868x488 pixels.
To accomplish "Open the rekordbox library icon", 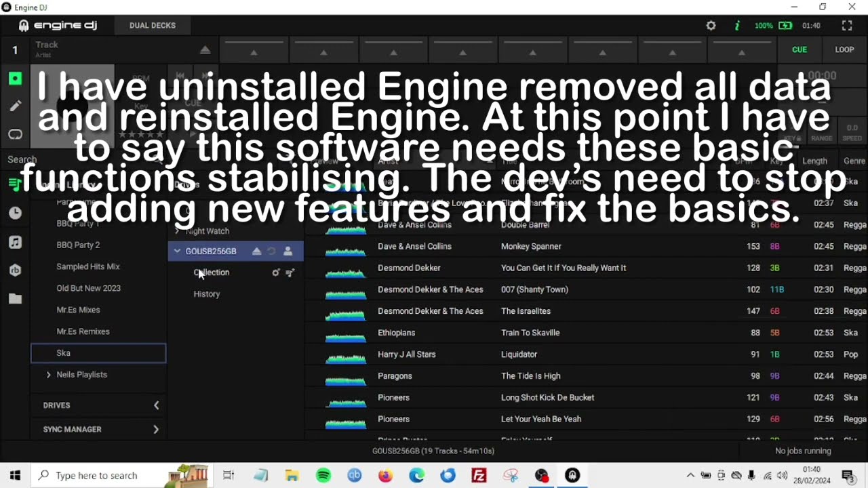I will tap(15, 270).
